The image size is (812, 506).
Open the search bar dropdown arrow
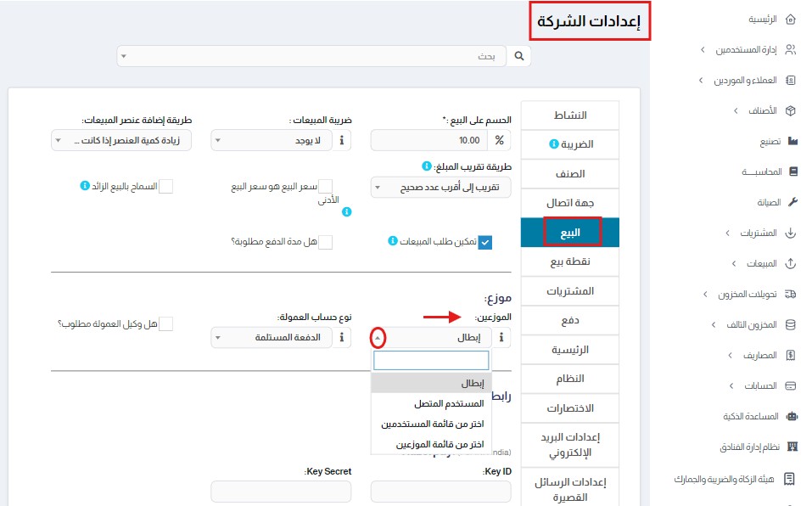[x=124, y=56]
